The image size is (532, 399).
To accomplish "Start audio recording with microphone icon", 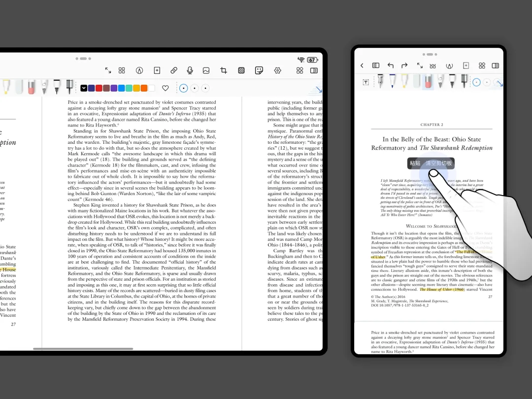I will (x=190, y=70).
